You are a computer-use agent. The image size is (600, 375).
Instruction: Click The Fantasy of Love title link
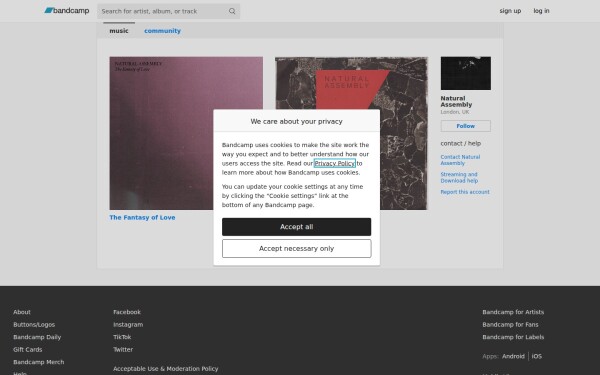click(x=142, y=217)
